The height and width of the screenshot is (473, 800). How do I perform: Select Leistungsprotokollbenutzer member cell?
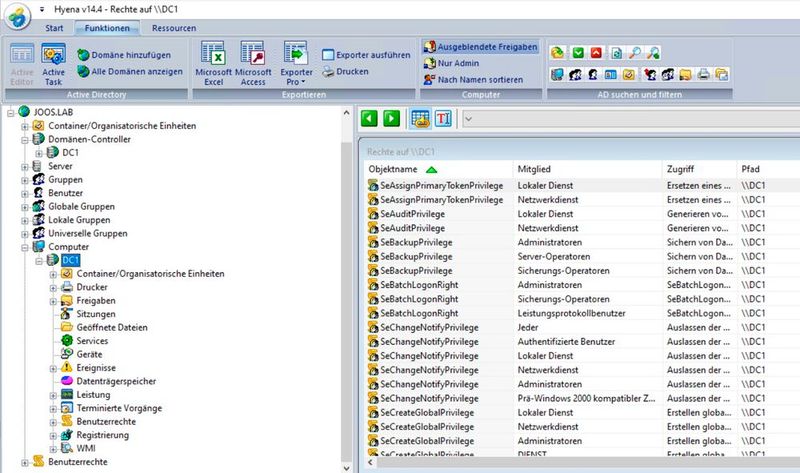(x=571, y=313)
